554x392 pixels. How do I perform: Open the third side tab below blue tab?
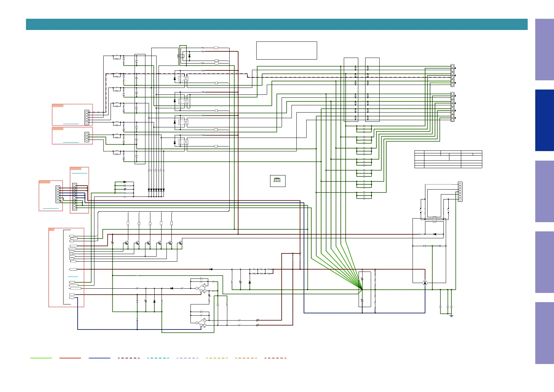[544, 191]
